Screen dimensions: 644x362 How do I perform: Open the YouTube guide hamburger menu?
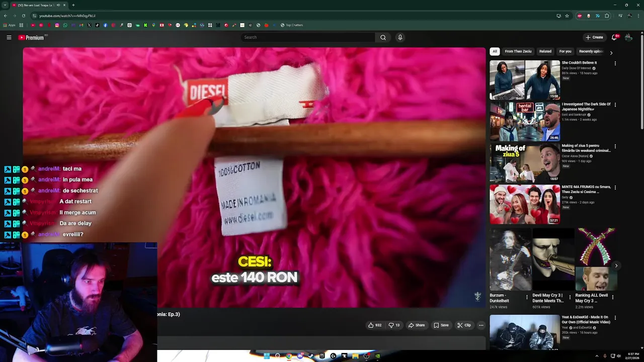pos(9,37)
